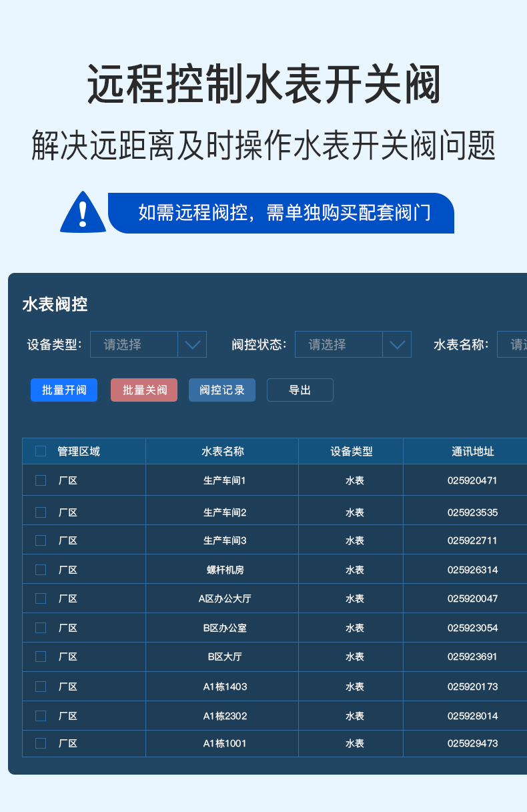Image resolution: width=527 pixels, height=812 pixels.
Task: Select the 螺杆机房 row checkbox
Action: pyautogui.click(x=41, y=570)
